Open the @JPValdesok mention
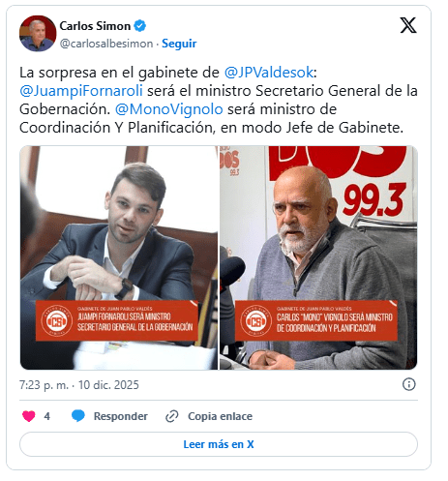The image size is (448, 481). [x=269, y=73]
